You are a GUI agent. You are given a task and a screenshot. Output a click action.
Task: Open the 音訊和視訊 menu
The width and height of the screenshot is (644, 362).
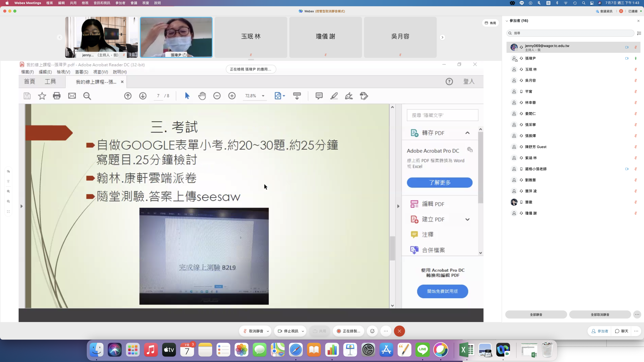(x=102, y=3)
